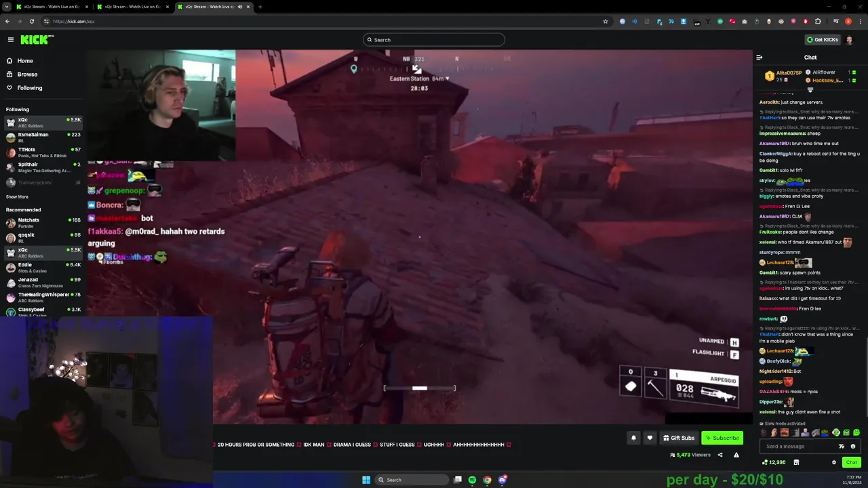
Task: Mute the active tab audio icon
Action: click(239, 7)
